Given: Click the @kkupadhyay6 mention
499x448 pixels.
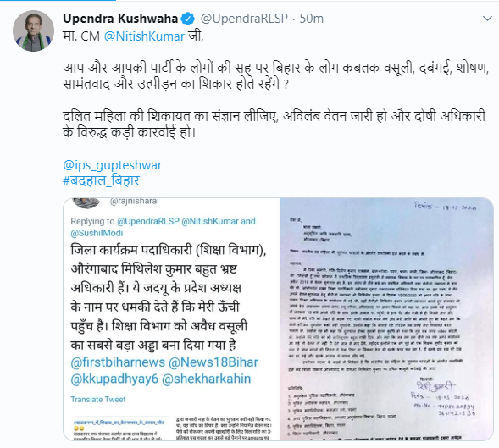Looking at the screenshot, I should click(114, 379).
